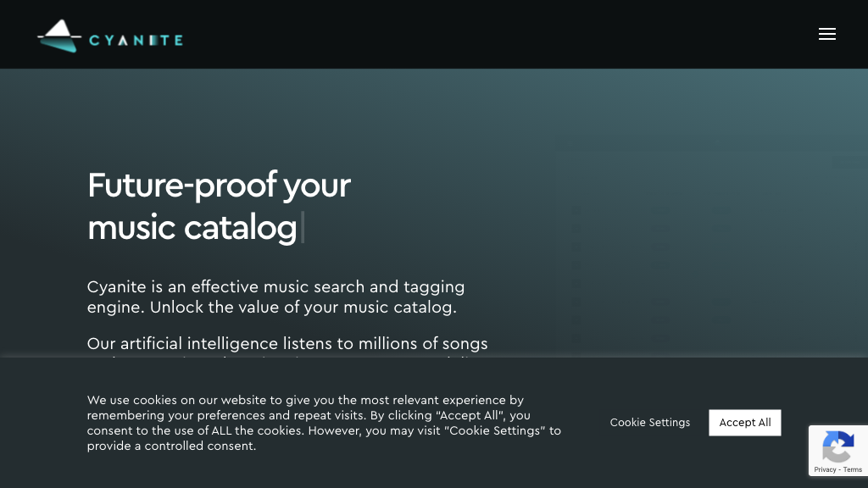Accept all cookies with Accept All button
The height and width of the screenshot is (488, 868).
click(x=745, y=423)
